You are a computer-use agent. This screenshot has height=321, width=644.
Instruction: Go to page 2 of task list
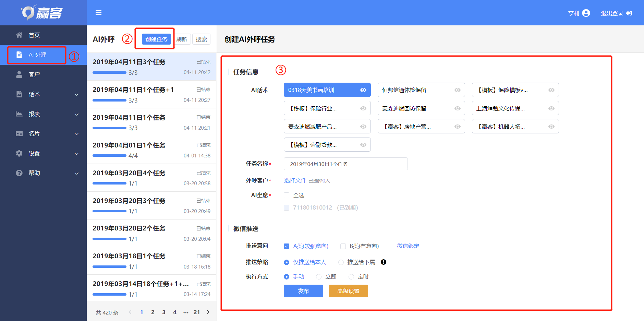(153, 312)
